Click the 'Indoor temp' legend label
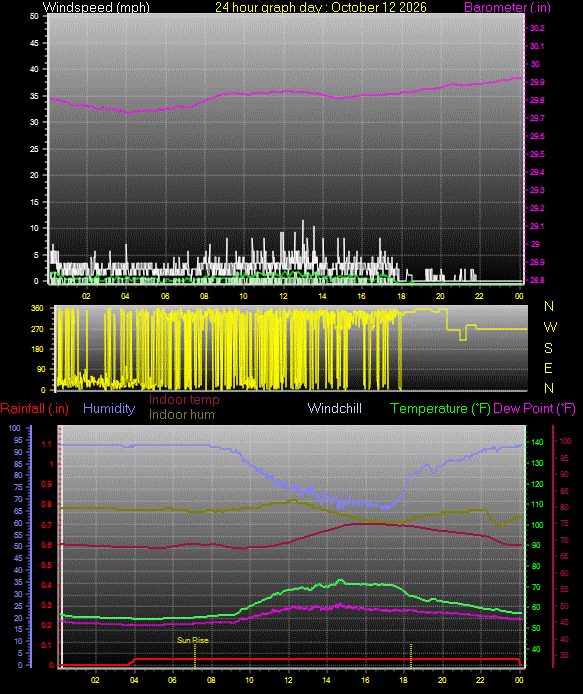The image size is (583, 694). tap(184, 399)
